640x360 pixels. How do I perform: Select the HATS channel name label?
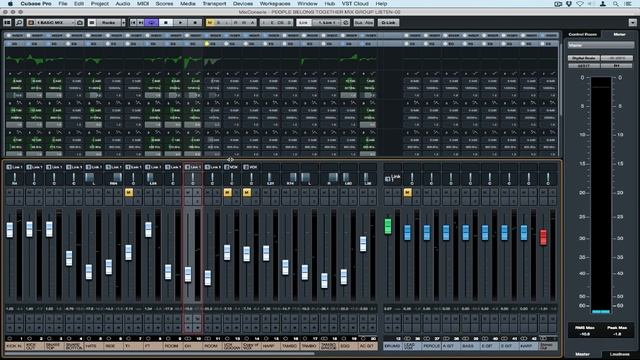[x=93, y=346]
